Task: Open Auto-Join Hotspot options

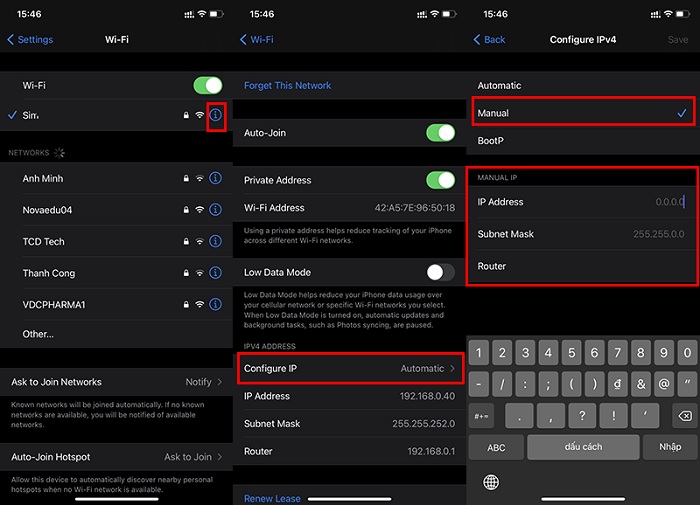Action: click(116, 457)
